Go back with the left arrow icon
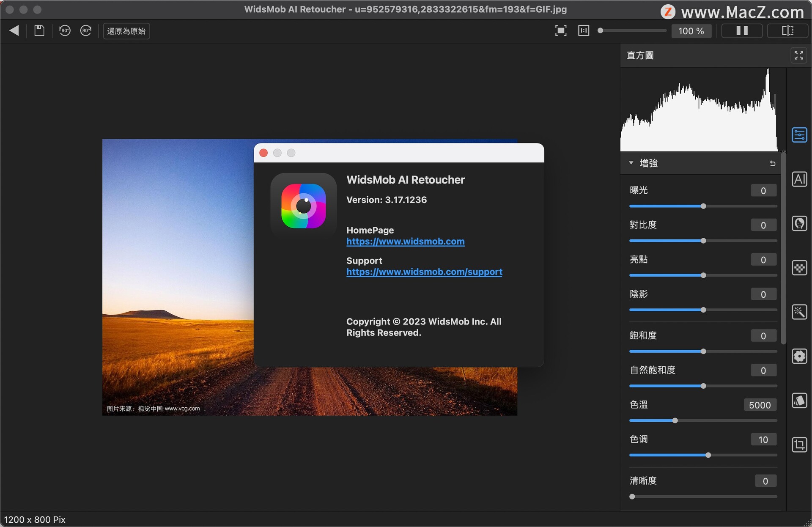This screenshot has width=812, height=527. (x=14, y=30)
